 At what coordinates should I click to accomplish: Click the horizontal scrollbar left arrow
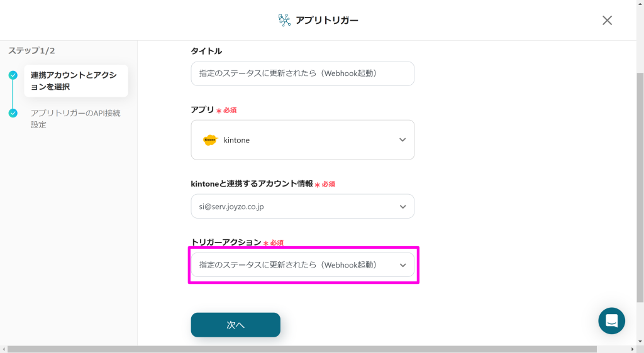pos(3,349)
